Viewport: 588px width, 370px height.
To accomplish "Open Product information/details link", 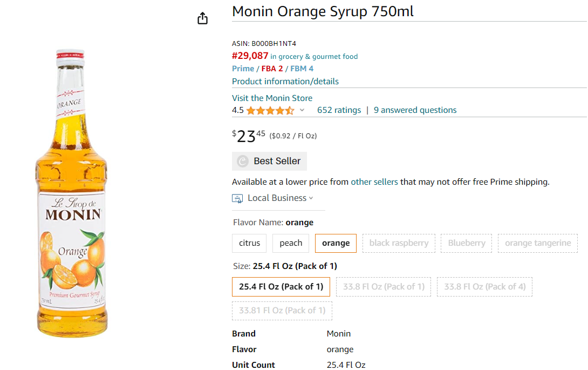I will pyautogui.click(x=285, y=82).
